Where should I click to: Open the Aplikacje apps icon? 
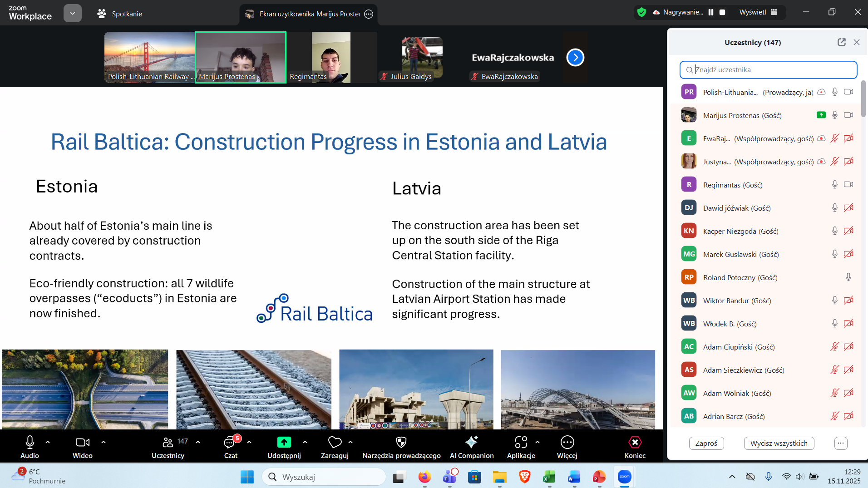pos(521,442)
